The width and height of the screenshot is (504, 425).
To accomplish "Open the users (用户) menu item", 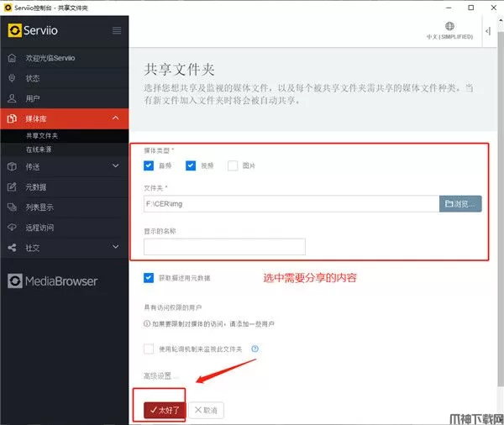I will pyautogui.click(x=65, y=98).
